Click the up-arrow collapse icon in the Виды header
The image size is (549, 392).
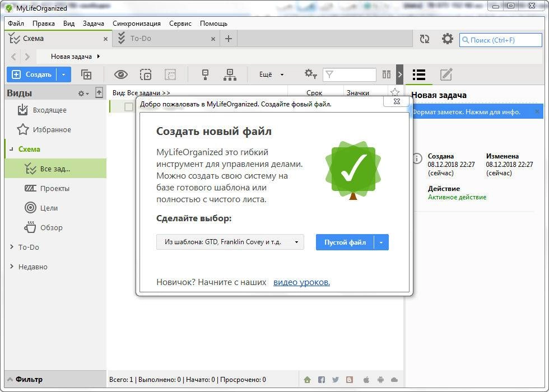coord(99,93)
